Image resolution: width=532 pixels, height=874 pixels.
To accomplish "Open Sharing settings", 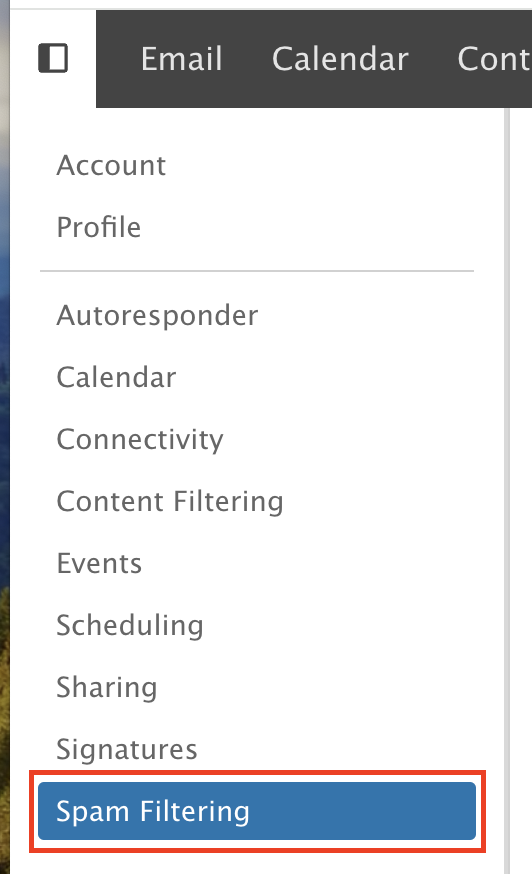I will point(107,687).
